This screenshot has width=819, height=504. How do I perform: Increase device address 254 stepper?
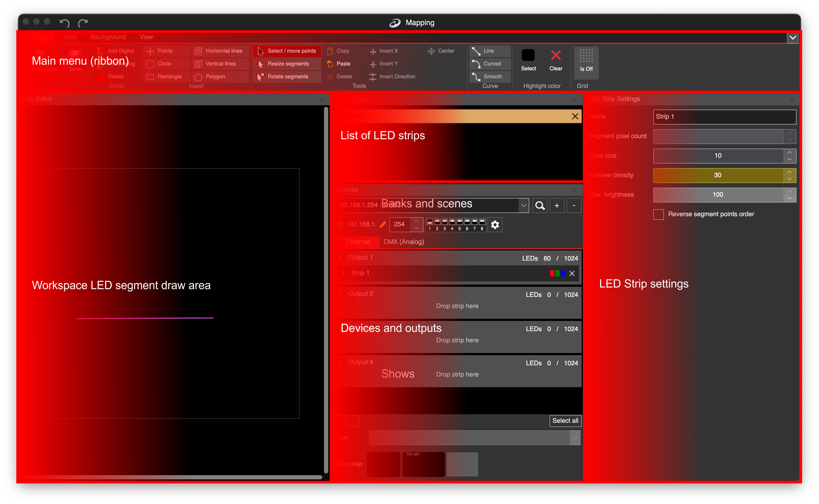(x=416, y=221)
